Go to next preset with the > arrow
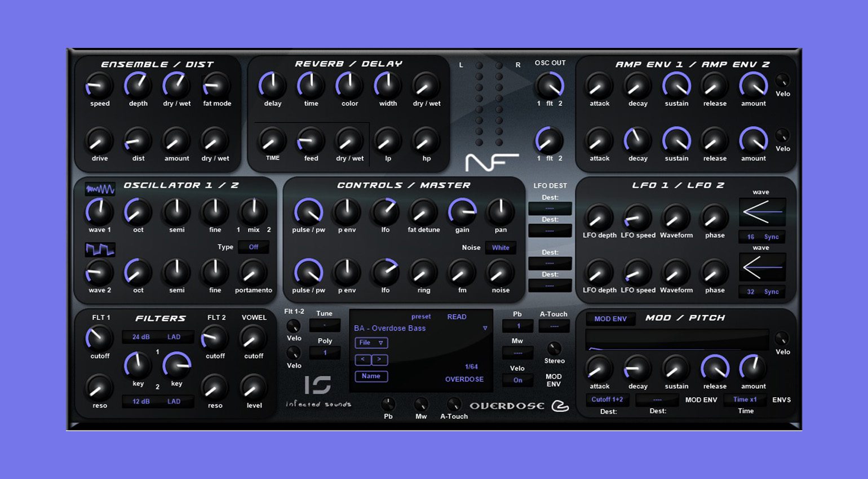Screen dimensions: 868x479 [379, 360]
